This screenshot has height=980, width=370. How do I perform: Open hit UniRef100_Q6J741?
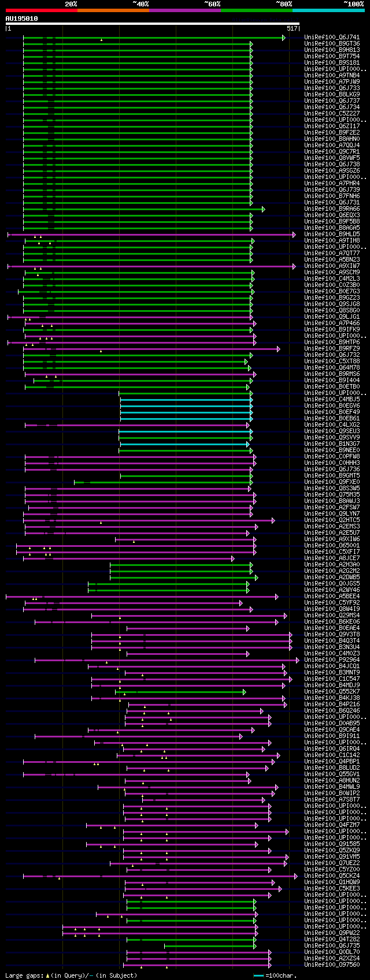tap(332, 38)
